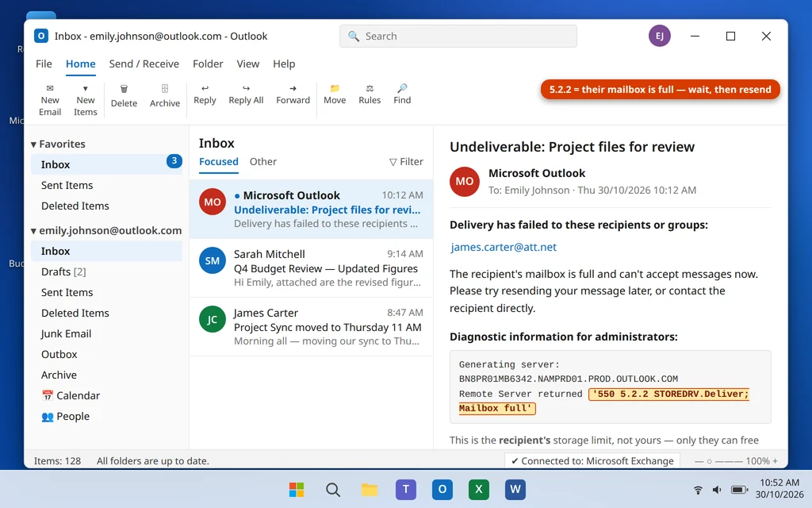This screenshot has width=812, height=508.
Task: Open Word from the taskbar
Action: coord(515,489)
